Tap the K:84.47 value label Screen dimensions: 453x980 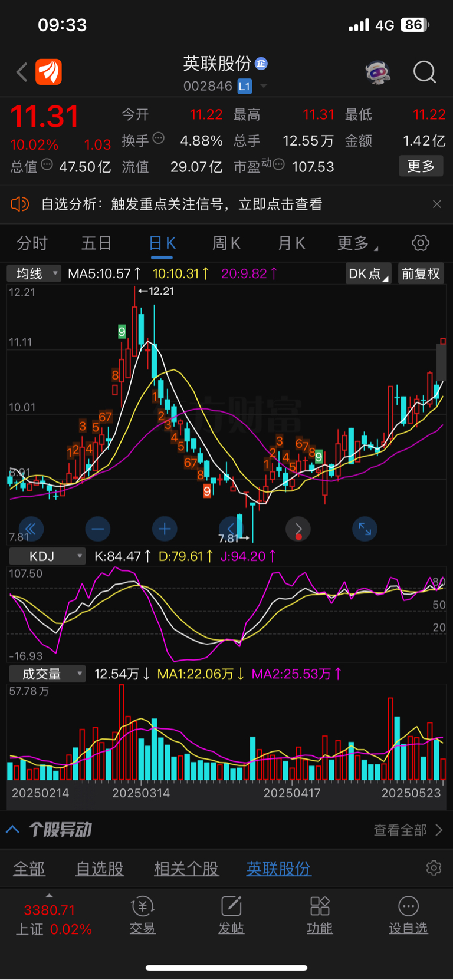pyautogui.click(x=123, y=556)
